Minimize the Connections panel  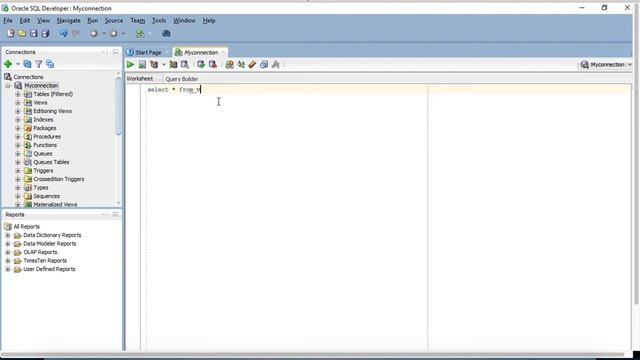coord(115,52)
